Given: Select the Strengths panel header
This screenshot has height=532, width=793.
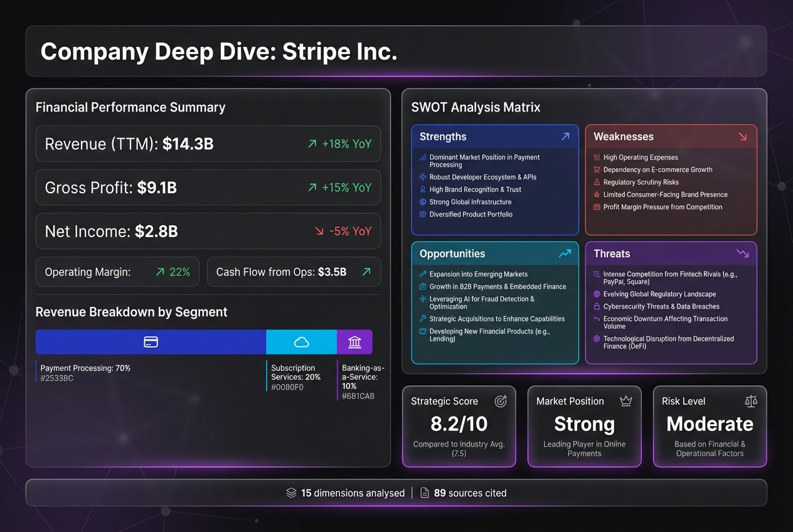Looking at the screenshot, I should (442, 136).
